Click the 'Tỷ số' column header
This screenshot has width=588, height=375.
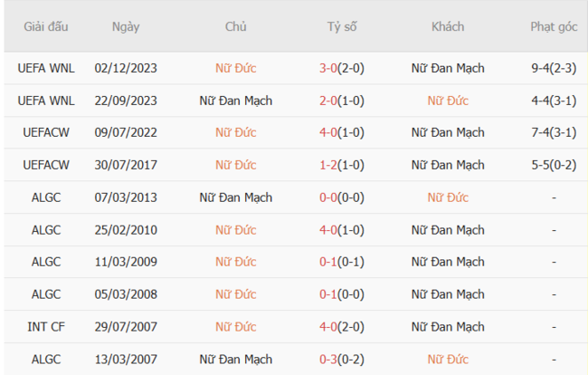coord(342,26)
